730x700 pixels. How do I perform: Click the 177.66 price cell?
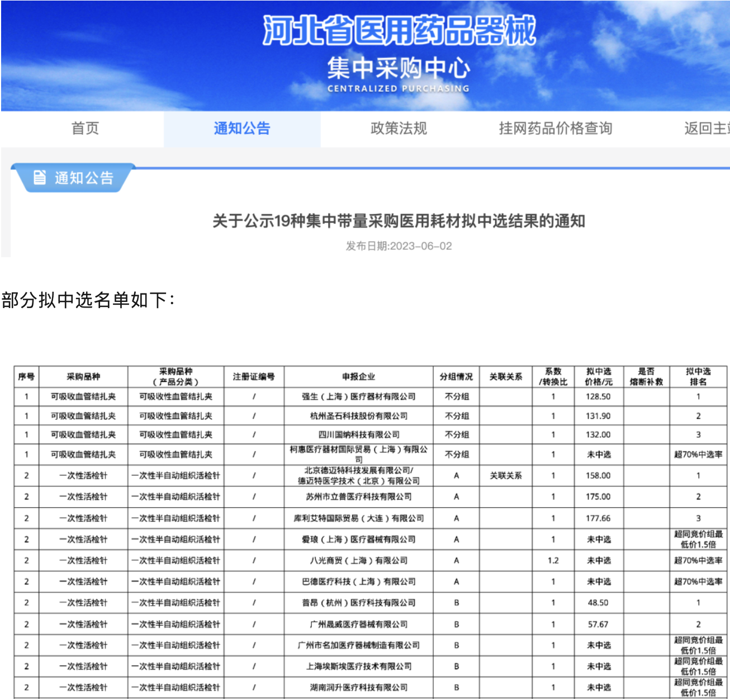[x=598, y=518]
